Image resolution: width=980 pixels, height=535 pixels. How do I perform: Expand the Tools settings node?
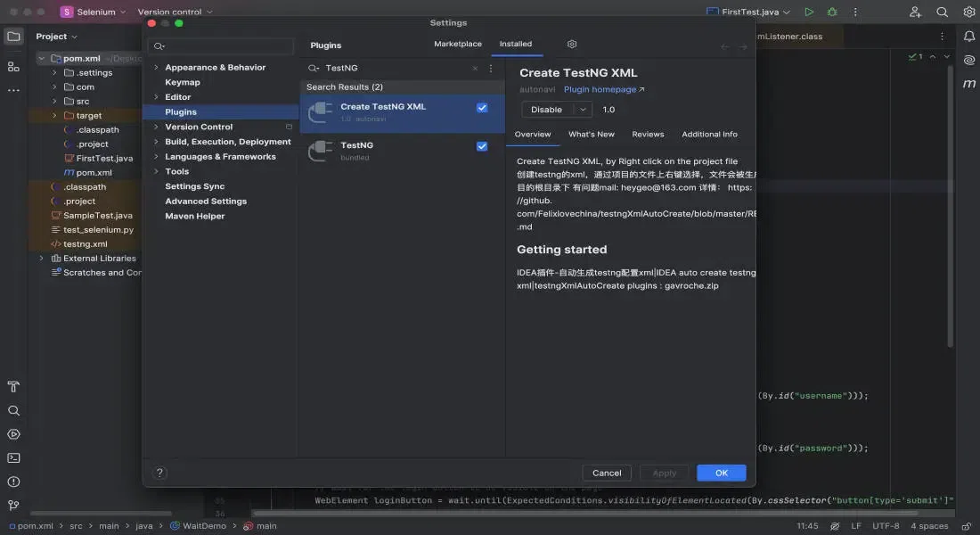pos(156,171)
